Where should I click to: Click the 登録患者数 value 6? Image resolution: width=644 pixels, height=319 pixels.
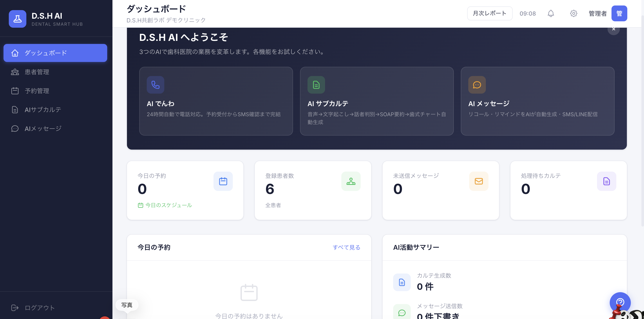pyautogui.click(x=270, y=189)
